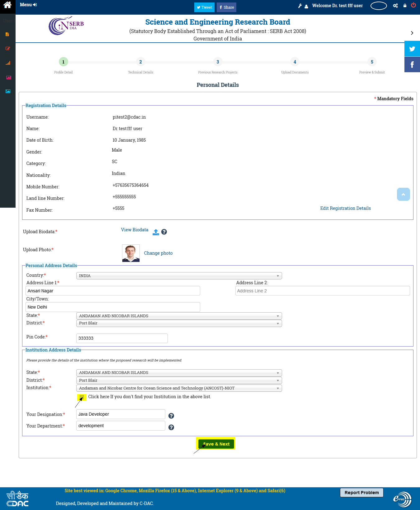Go to step 4 Upload Documents

tap(295, 62)
